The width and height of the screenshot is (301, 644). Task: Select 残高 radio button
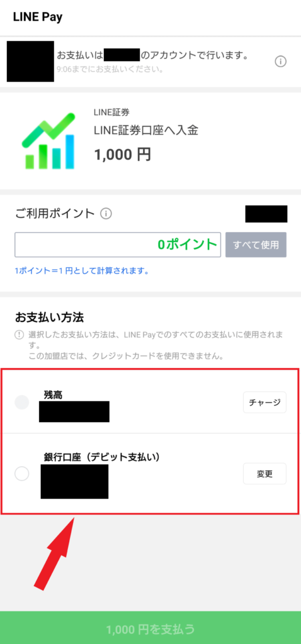click(x=22, y=402)
